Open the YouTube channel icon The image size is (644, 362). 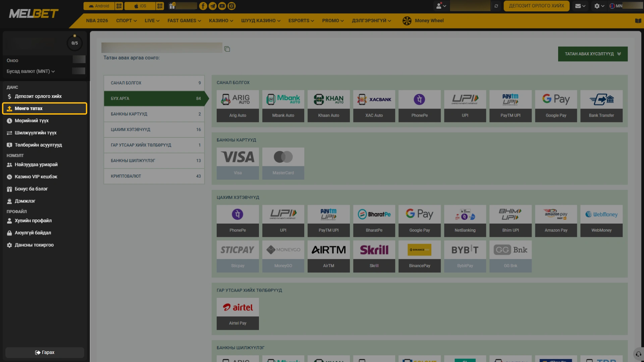pyautogui.click(x=222, y=6)
